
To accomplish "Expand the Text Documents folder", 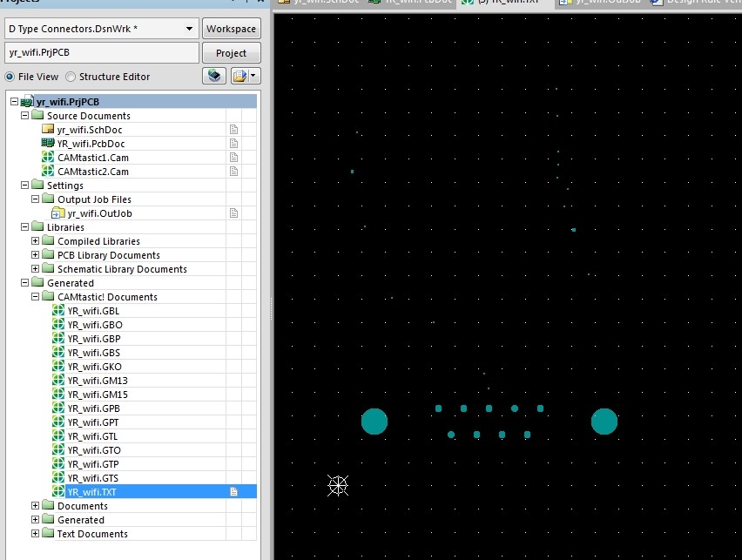I will click(x=35, y=534).
